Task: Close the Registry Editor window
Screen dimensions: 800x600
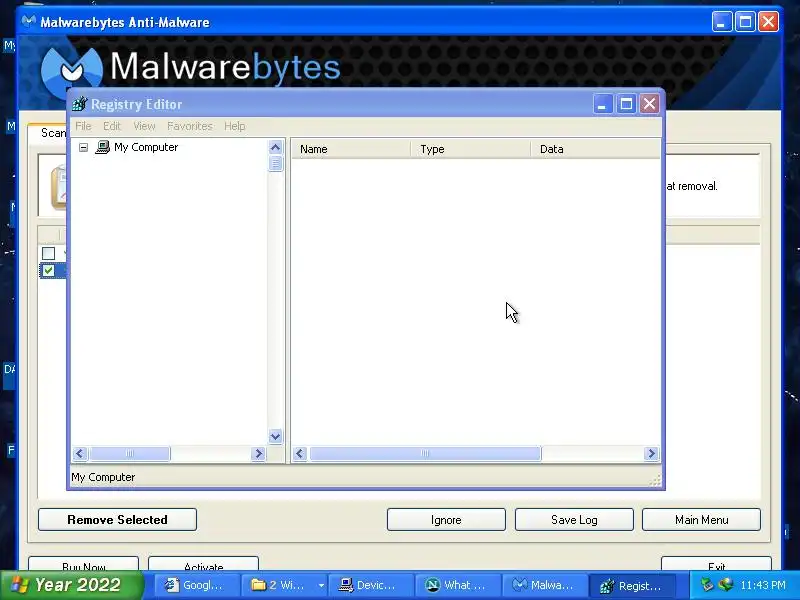Action: click(649, 104)
